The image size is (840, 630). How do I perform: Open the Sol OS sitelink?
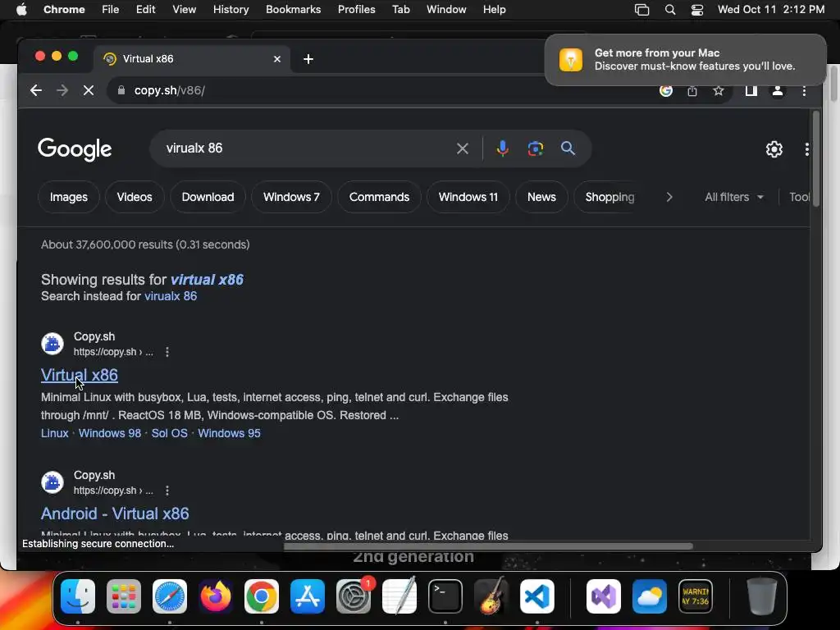point(169,433)
